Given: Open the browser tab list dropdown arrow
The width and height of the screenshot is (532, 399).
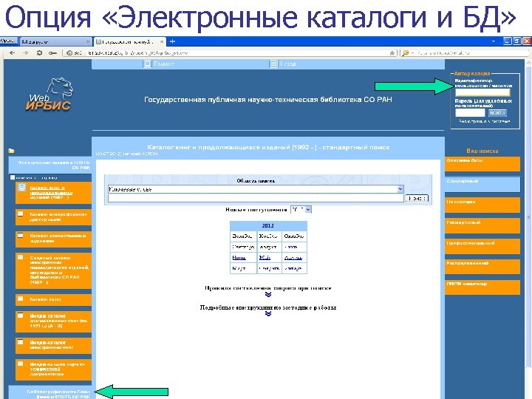Looking at the screenshot, I should (494, 41).
